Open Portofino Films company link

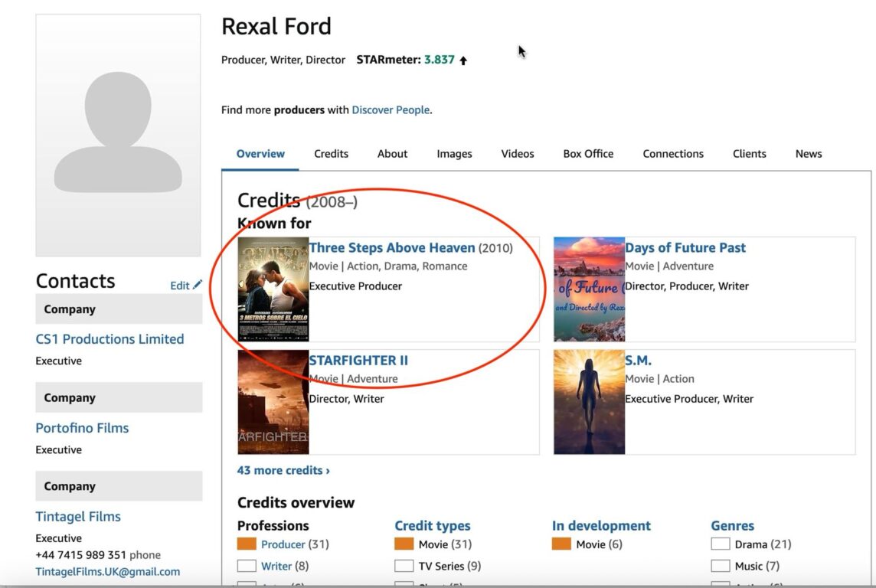point(82,428)
